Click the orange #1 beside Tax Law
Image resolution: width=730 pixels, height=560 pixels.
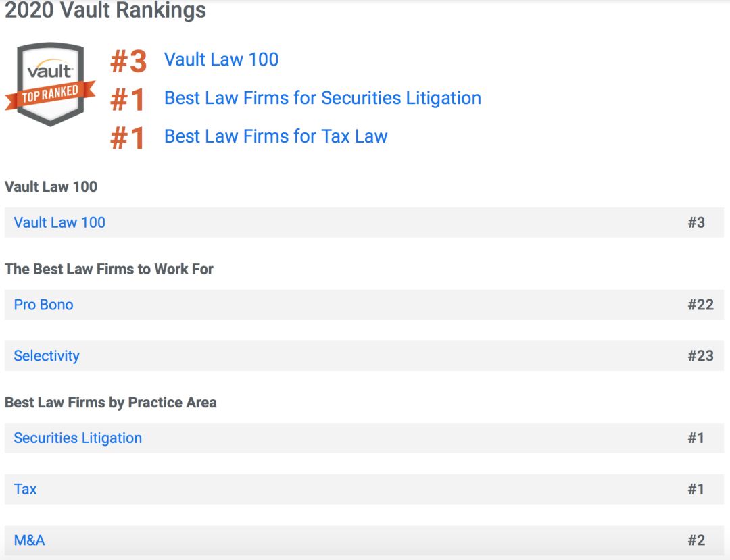127,138
